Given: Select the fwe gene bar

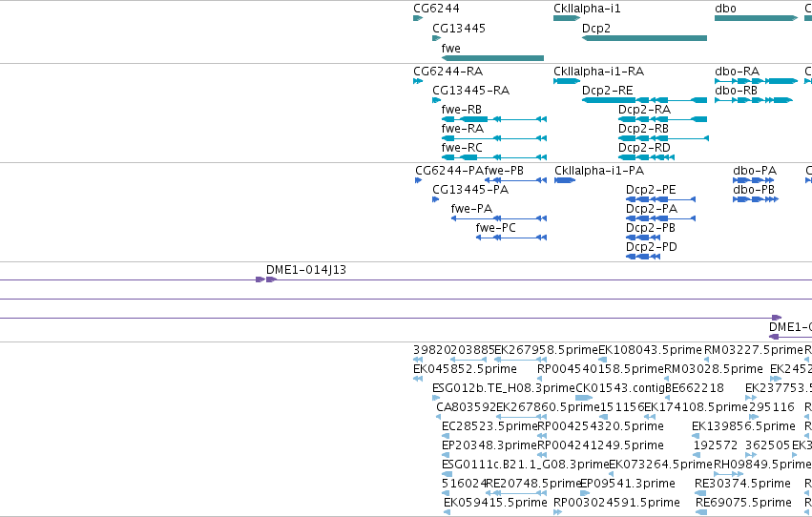Looking at the screenshot, I should tap(492, 58).
